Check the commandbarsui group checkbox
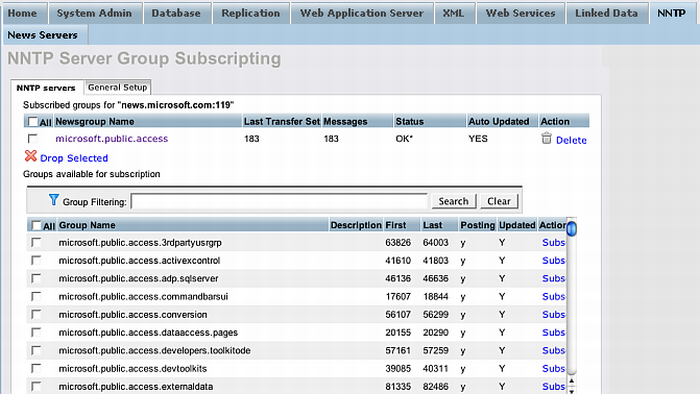Viewport: 700px width, 394px height. (36, 296)
